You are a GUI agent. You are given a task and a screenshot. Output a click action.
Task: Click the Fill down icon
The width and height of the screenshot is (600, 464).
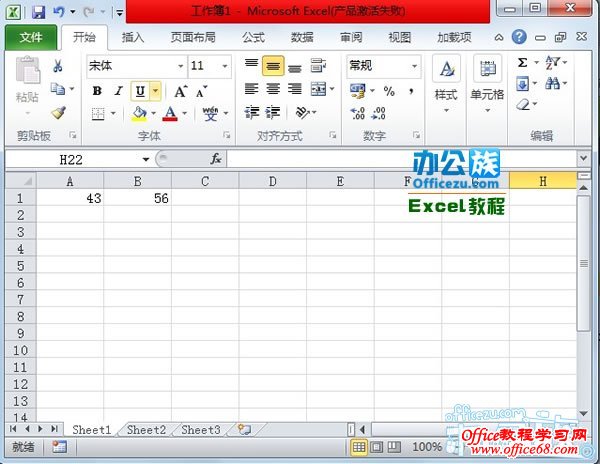coord(522,83)
